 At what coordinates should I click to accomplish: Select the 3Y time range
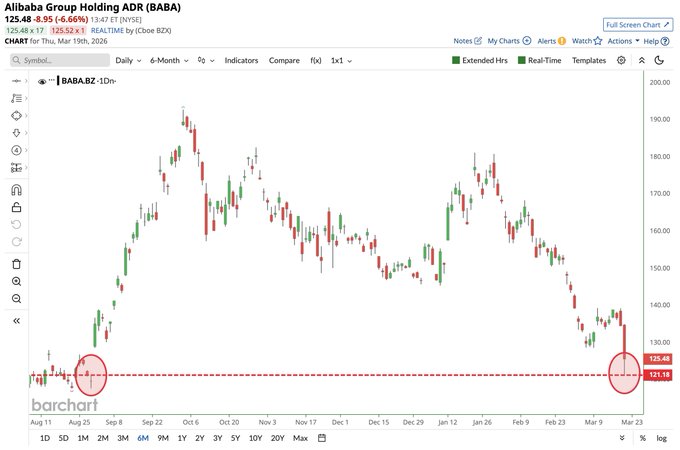point(217,438)
